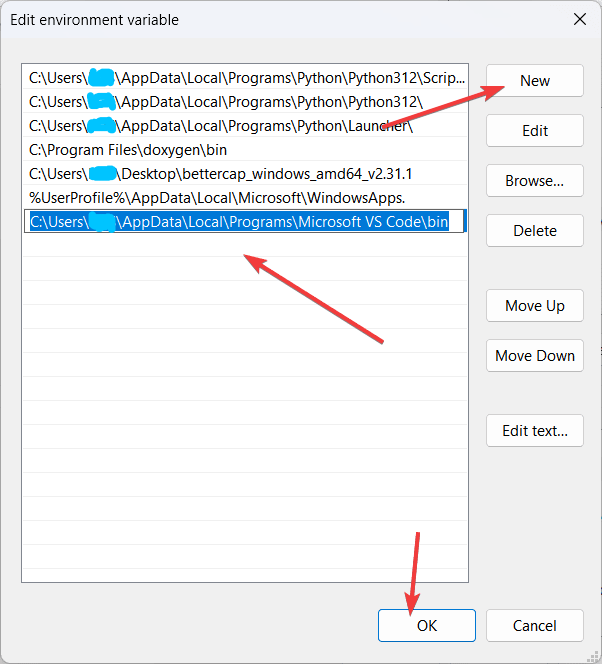This screenshot has width=602, height=664.
Task: Select the path ending in Python312\
Action: click(245, 102)
